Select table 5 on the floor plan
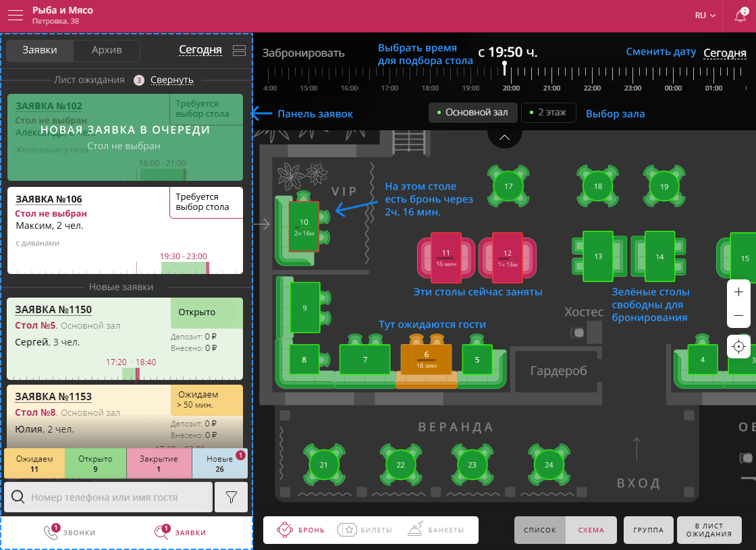Viewport: 756px width, 550px height. (477, 359)
